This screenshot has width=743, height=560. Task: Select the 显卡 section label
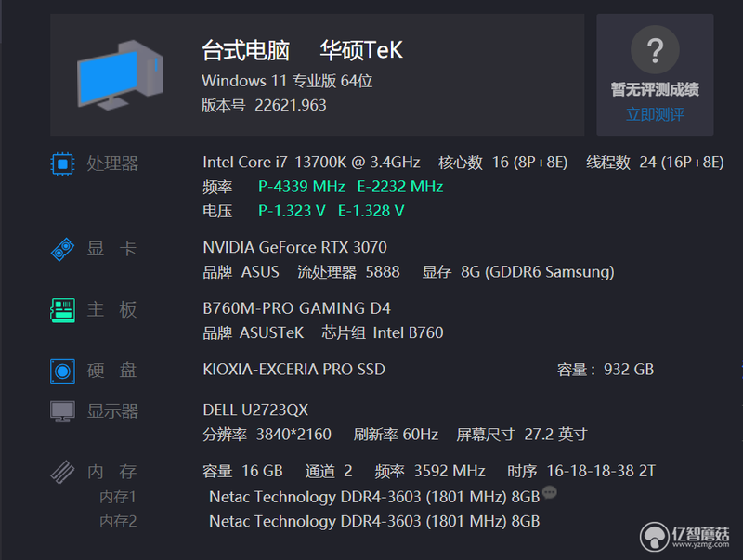[111, 249]
